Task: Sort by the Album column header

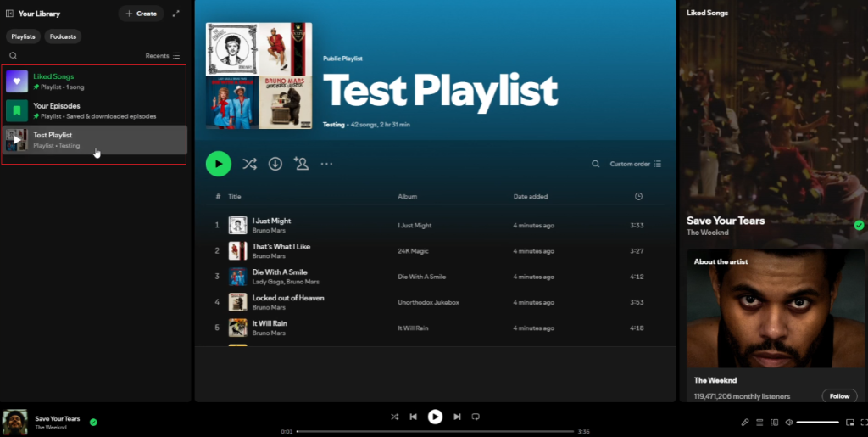Action: tap(408, 197)
